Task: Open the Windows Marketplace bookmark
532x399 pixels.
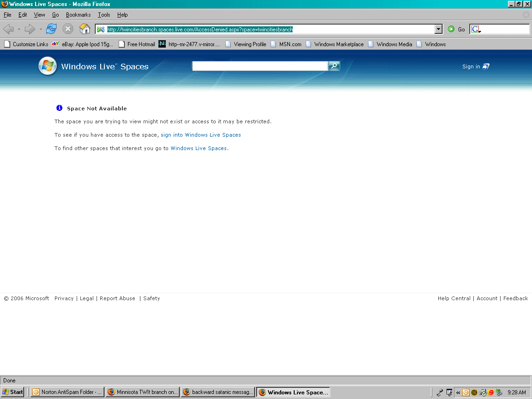Action: (x=334, y=44)
